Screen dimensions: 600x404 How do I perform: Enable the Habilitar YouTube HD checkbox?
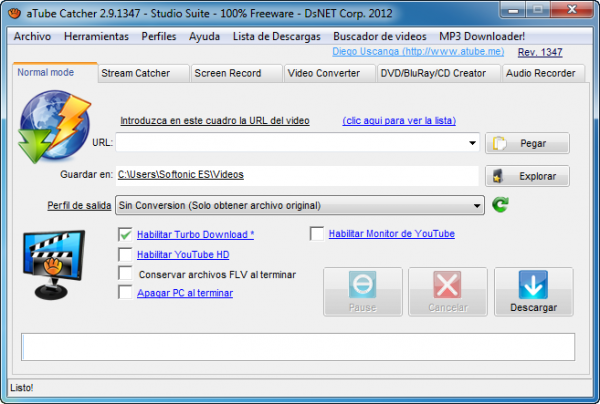125,254
